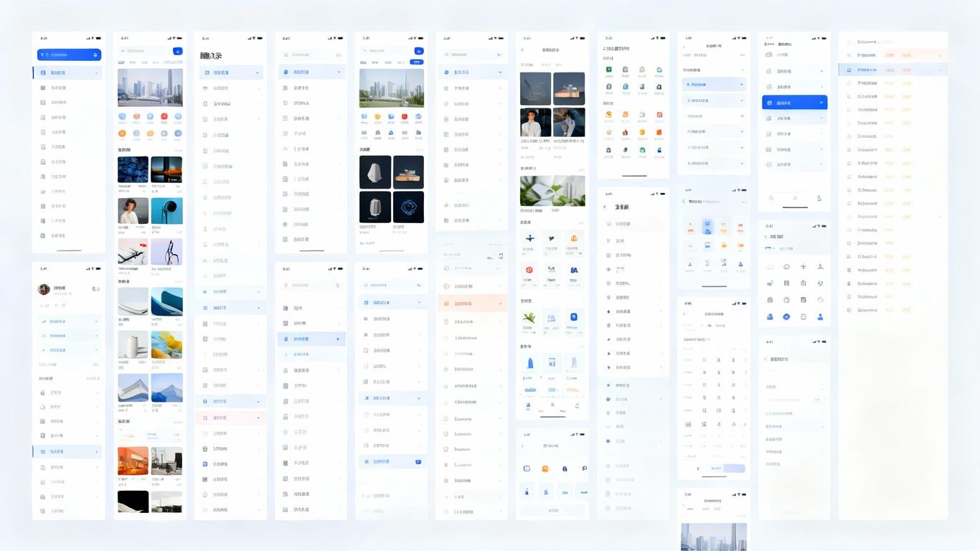
Task: Click the red circular category icon under the skyline banner
Action: (x=164, y=117)
